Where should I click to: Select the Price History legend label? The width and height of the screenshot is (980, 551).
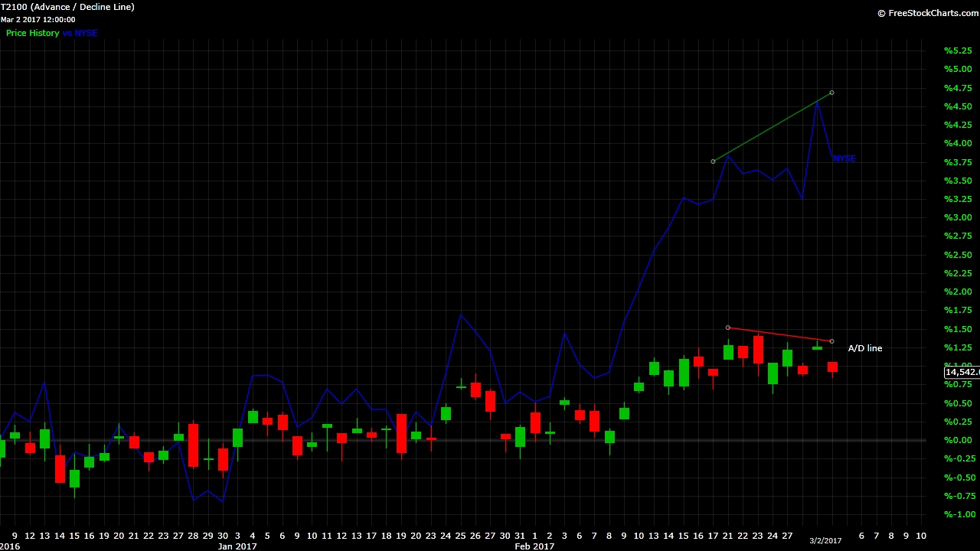(x=32, y=33)
